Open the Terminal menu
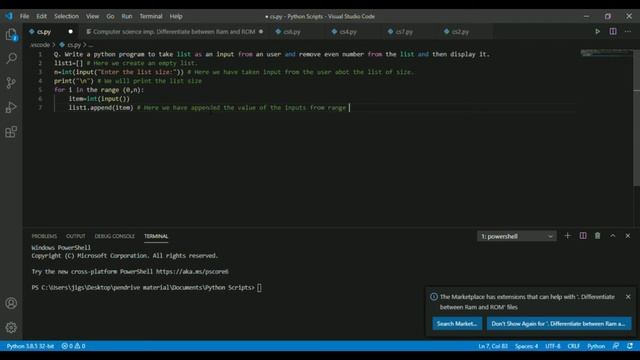Image resolution: width=640 pixels, height=360 pixels. (151, 16)
